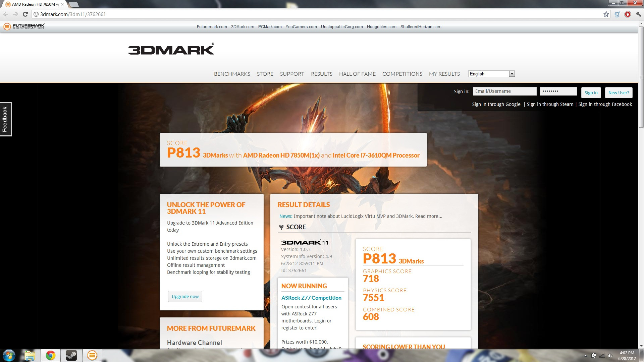Click the Physics Score value 7551

373,298
